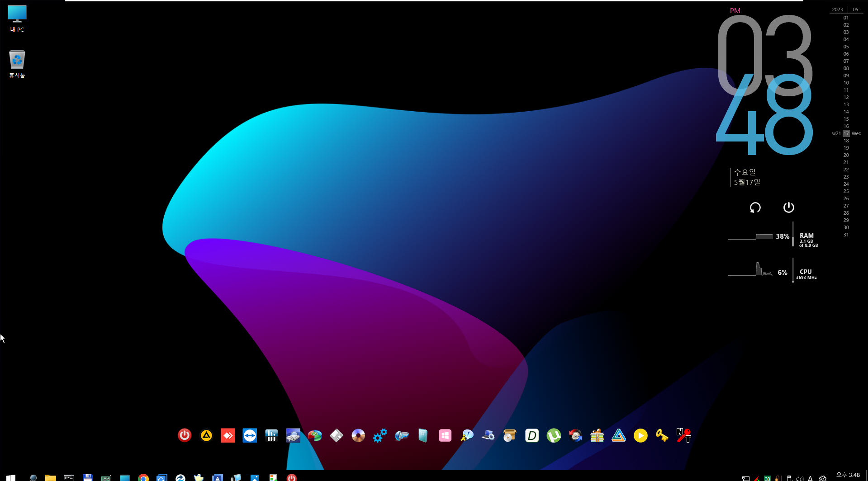The height and width of the screenshot is (481, 868).
Task: Launch the disk magnifier tool in dock
Action: (x=293, y=435)
